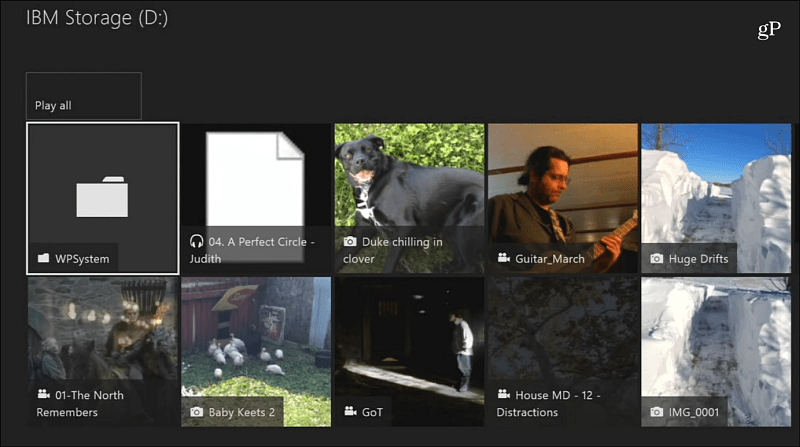Click the '01-The North Remembers' caption

[80, 404]
